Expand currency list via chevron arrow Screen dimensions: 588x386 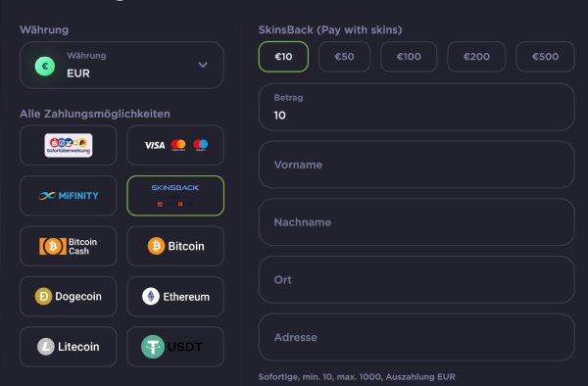(x=203, y=65)
